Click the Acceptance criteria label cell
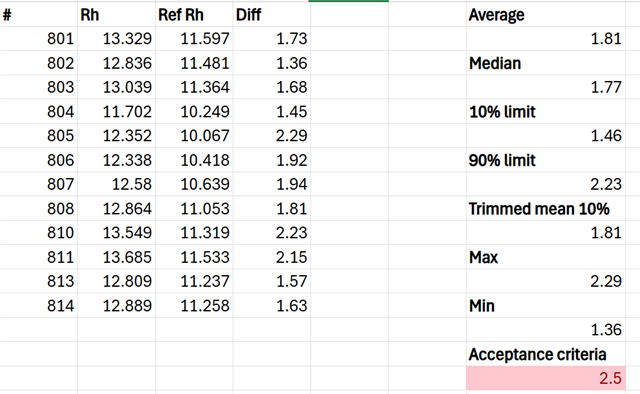 (x=546, y=354)
